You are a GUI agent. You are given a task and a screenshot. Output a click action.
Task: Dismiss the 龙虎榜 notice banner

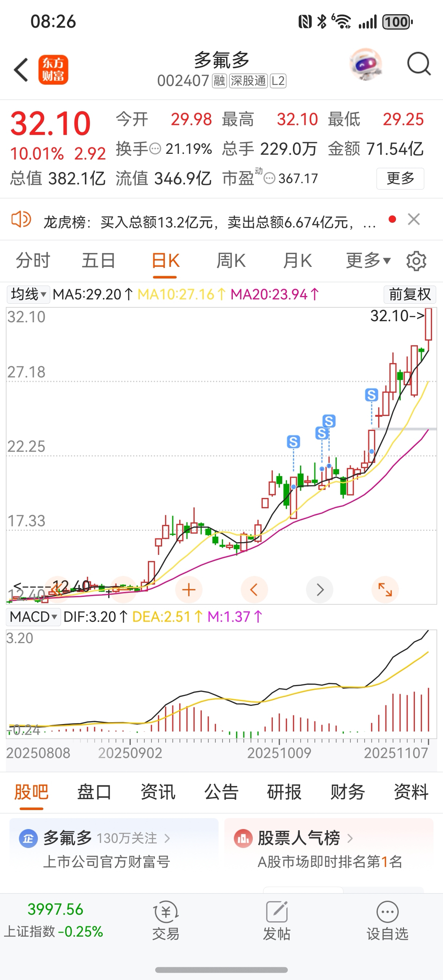[x=414, y=219]
